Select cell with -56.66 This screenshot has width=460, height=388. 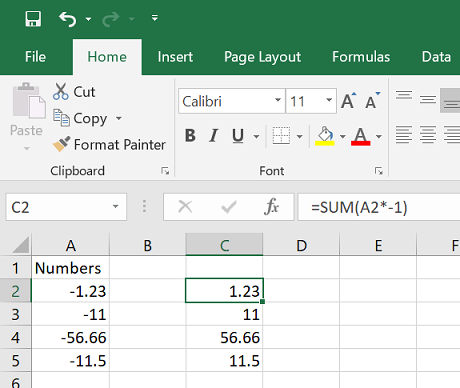[71, 337]
